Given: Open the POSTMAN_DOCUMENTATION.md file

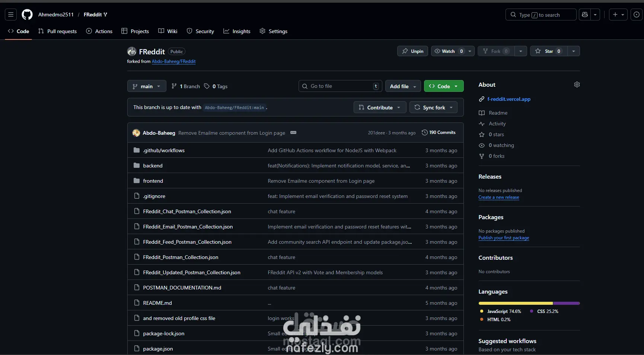Looking at the screenshot, I should (x=182, y=288).
